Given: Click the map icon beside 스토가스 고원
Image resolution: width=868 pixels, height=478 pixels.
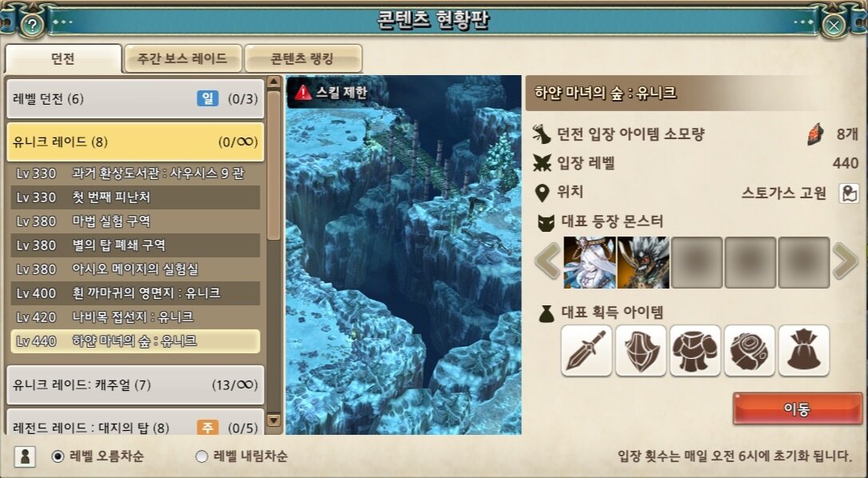Looking at the screenshot, I should coord(849,193).
